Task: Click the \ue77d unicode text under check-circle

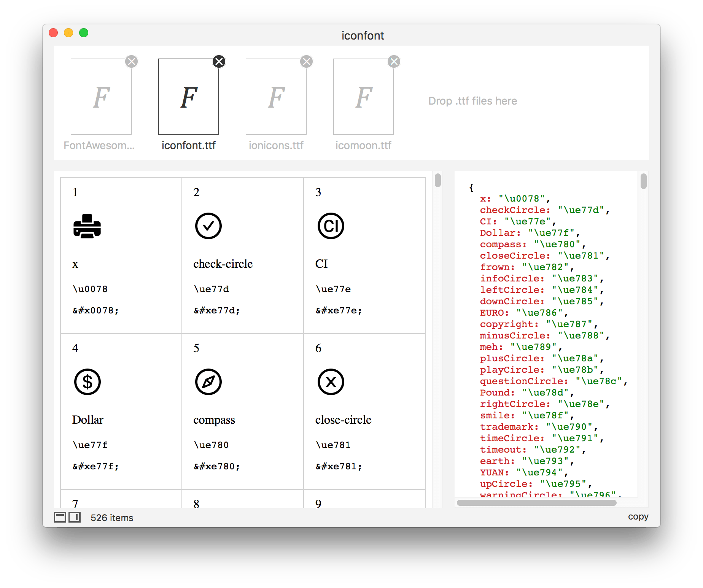Action: coord(212,289)
